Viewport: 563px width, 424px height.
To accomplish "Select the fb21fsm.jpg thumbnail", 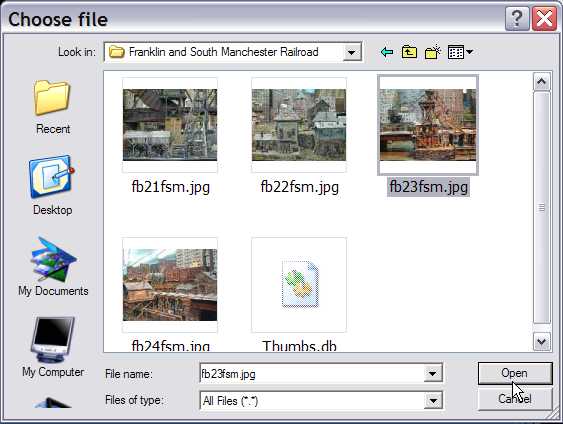I will coord(170,125).
